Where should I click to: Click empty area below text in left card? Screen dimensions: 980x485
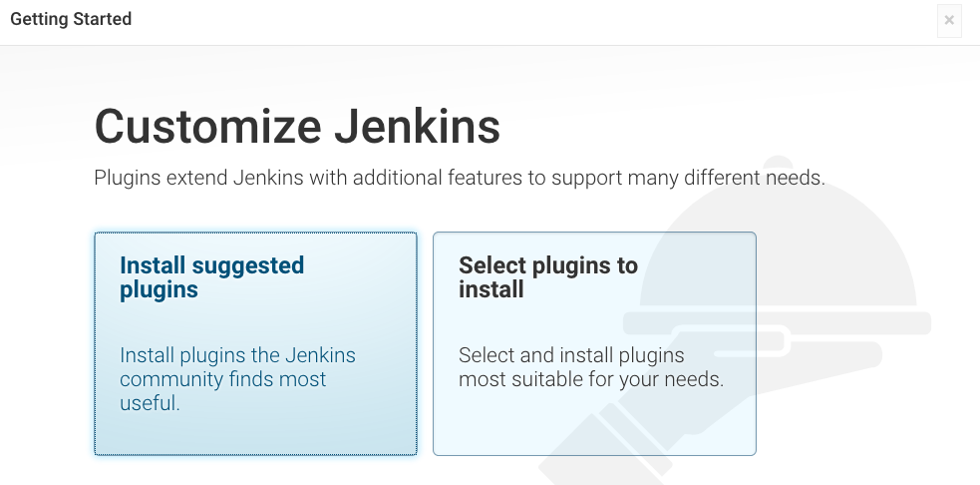[255, 435]
